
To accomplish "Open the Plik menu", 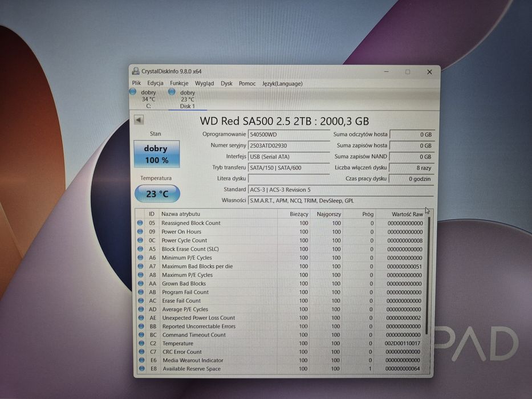I will [136, 83].
